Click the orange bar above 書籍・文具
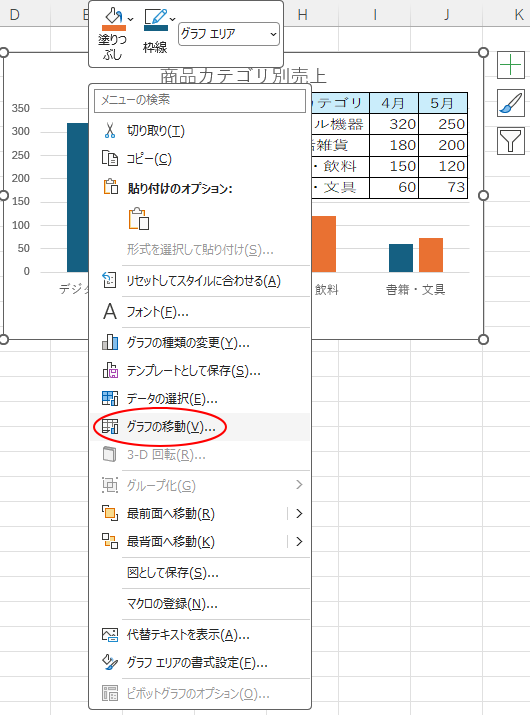530x715 pixels. pyautogui.click(x=431, y=255)
